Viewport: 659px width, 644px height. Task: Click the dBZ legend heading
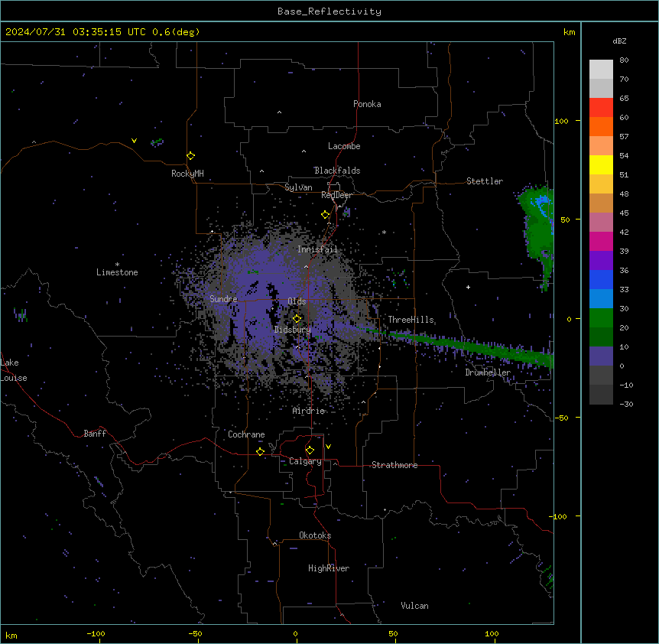pyautogui.click(x=619, y=41)
